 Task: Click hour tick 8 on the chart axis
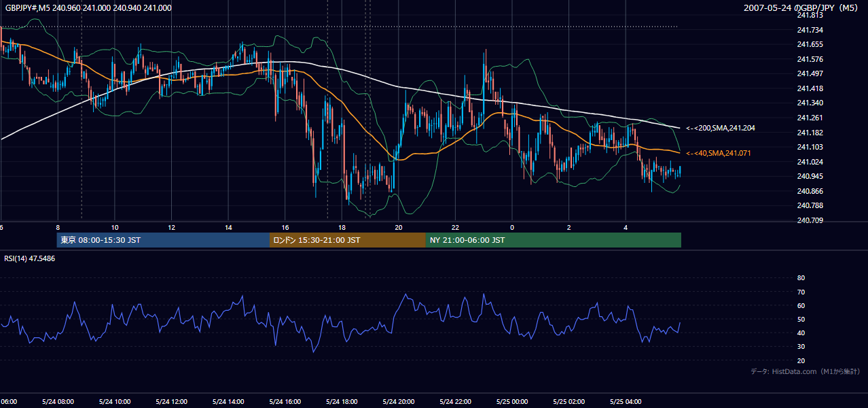click(x=58, y=228)
